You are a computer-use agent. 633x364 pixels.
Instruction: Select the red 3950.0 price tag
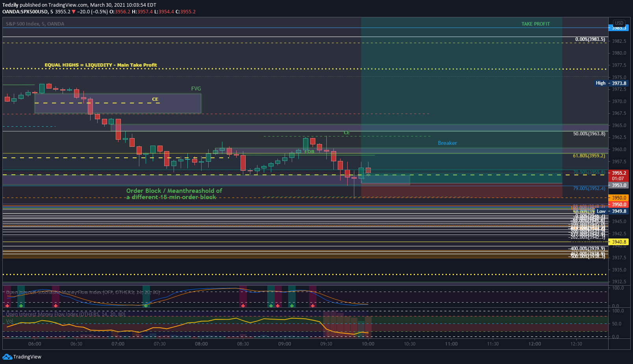pyautogui.click(x=619, y=205)
